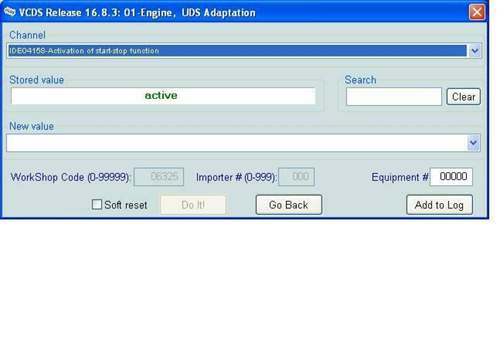Click the New value label
500x360 pixels.
click(32, 126)
